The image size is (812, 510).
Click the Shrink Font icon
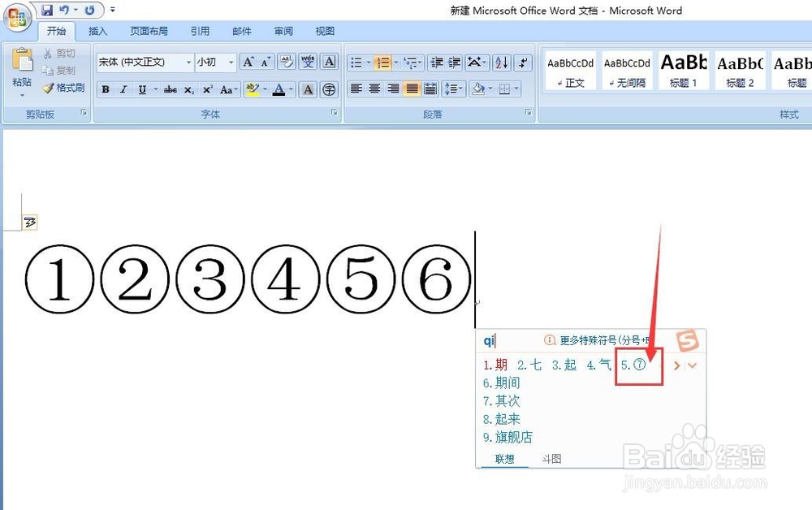click(264, 62)
